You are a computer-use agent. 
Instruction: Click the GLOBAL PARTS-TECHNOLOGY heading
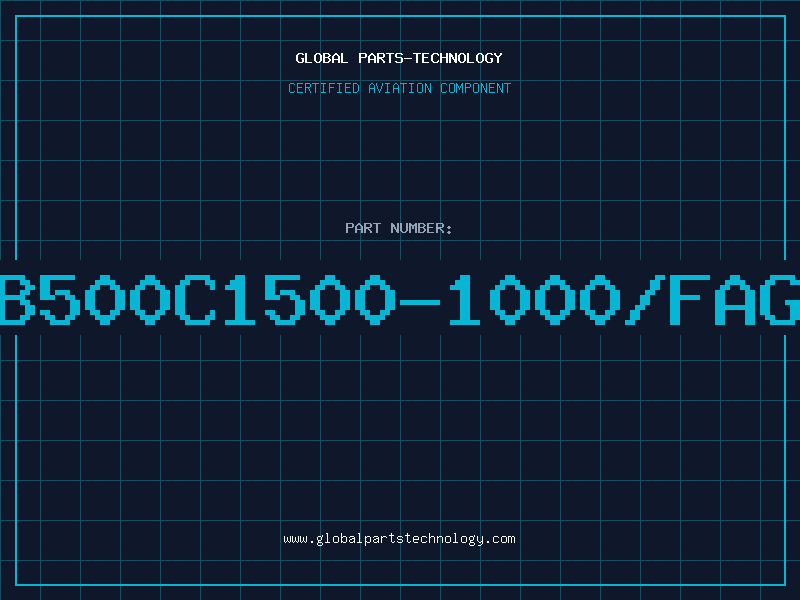(399, 58)
